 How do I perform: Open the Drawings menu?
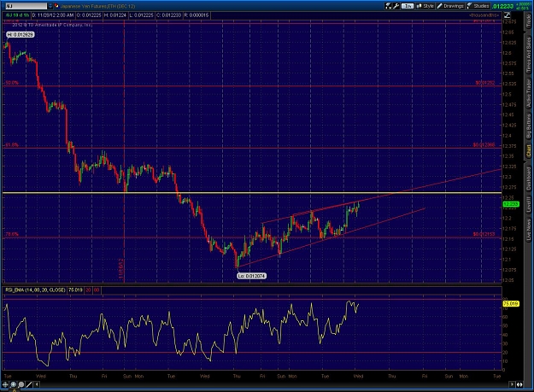(x=450, y=6)
